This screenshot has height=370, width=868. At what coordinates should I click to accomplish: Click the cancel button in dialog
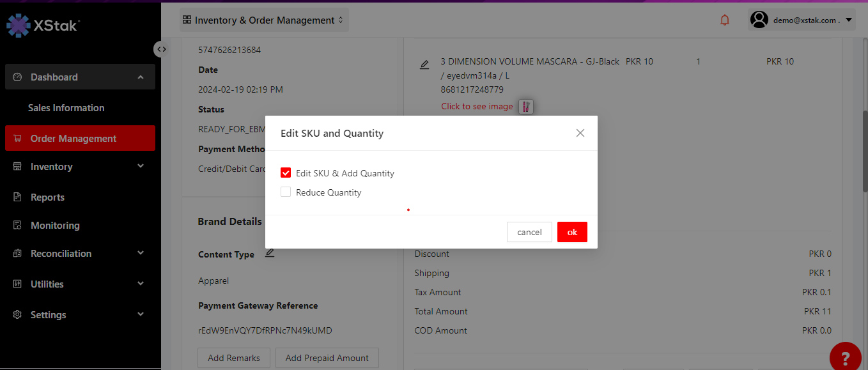click(x=529, y=232)
